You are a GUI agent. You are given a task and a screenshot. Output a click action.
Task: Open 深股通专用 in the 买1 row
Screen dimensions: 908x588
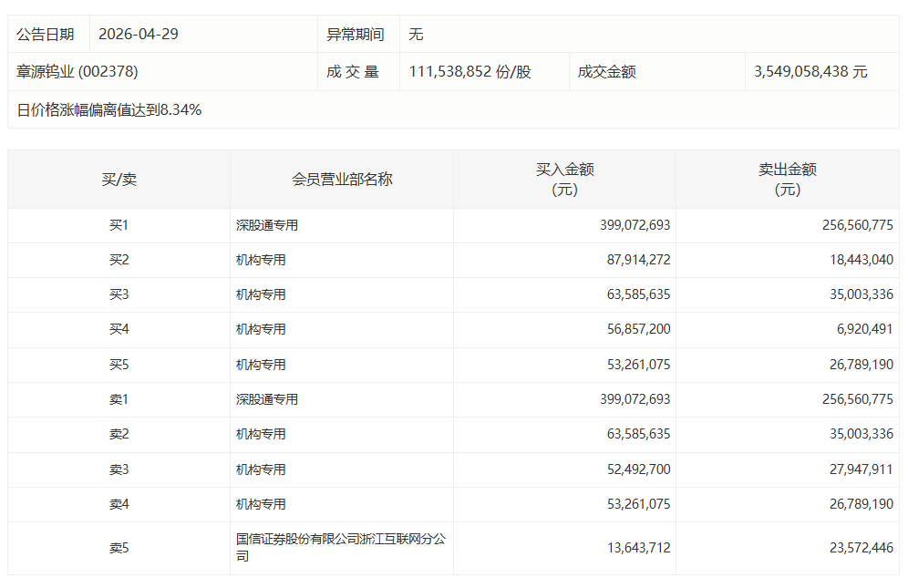267,225
